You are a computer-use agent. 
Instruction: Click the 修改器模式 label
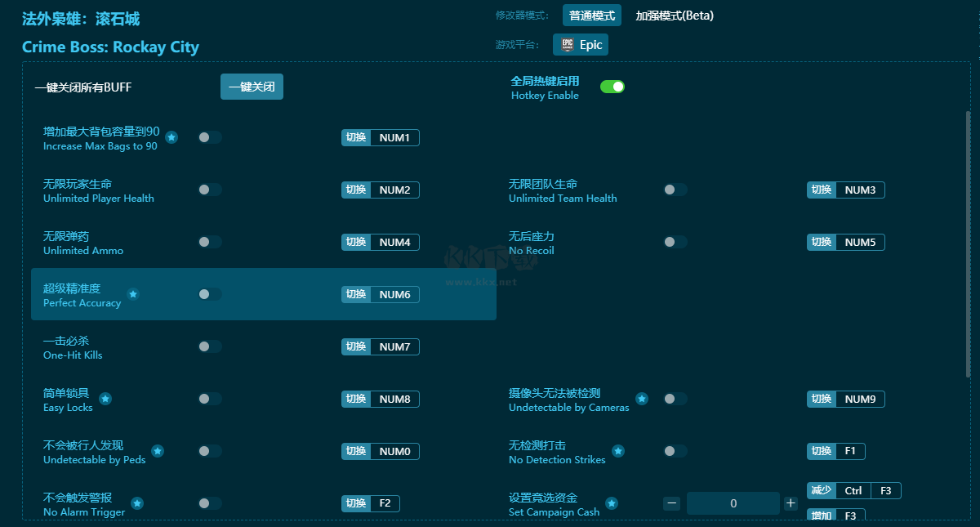tap(523, 16)
